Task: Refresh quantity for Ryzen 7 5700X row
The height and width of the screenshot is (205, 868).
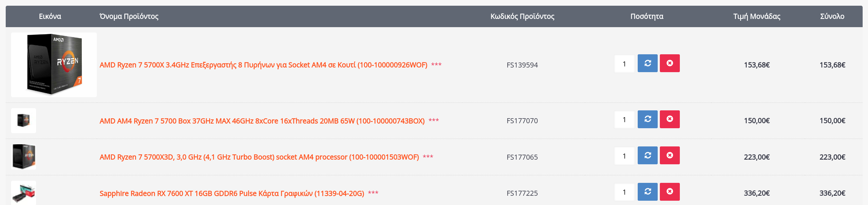Action: tap(647, 63)
